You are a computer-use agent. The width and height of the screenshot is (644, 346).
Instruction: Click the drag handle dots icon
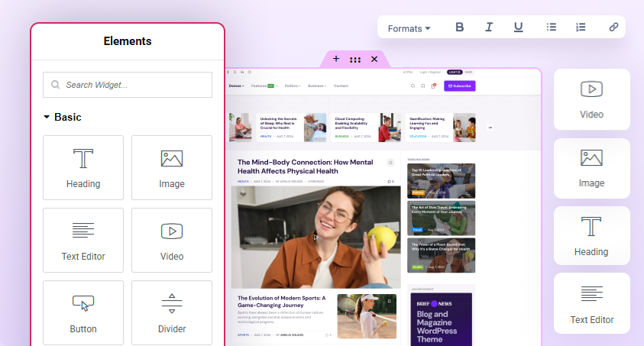355,59
